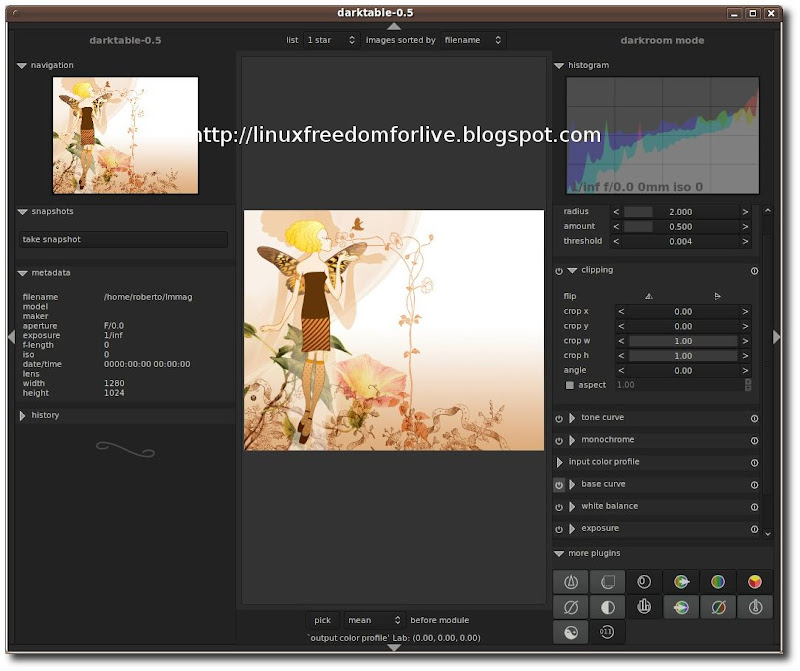Collapse the more plugins section
Image resolution: width=800 pixels, height=671 pixels.
[559, 554]
